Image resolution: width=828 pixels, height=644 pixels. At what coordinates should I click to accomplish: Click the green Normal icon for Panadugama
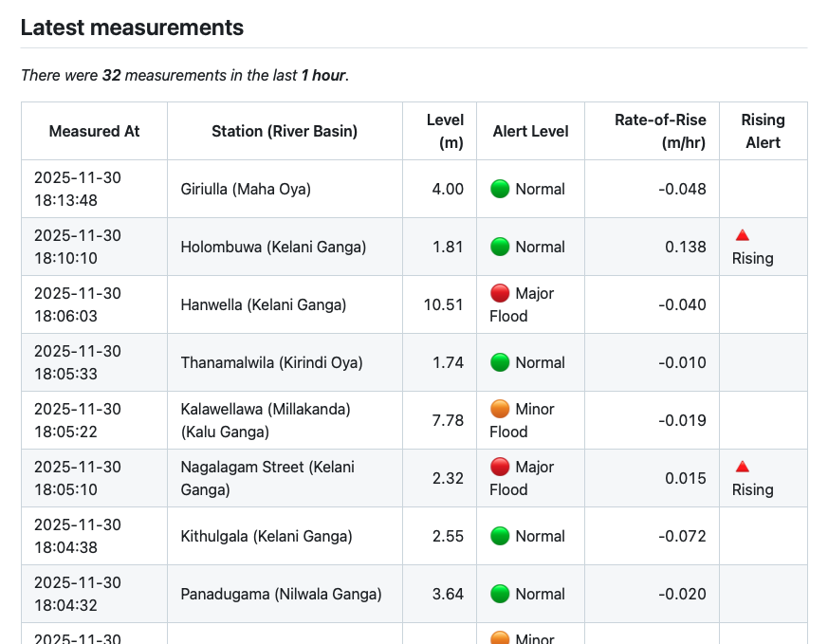point(500,594)
